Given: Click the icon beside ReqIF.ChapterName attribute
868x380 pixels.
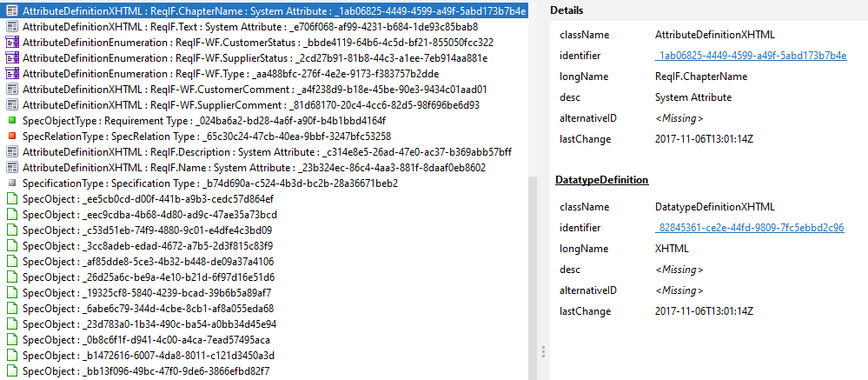Looking at the screenshot, I should click(x=12, y=11).
